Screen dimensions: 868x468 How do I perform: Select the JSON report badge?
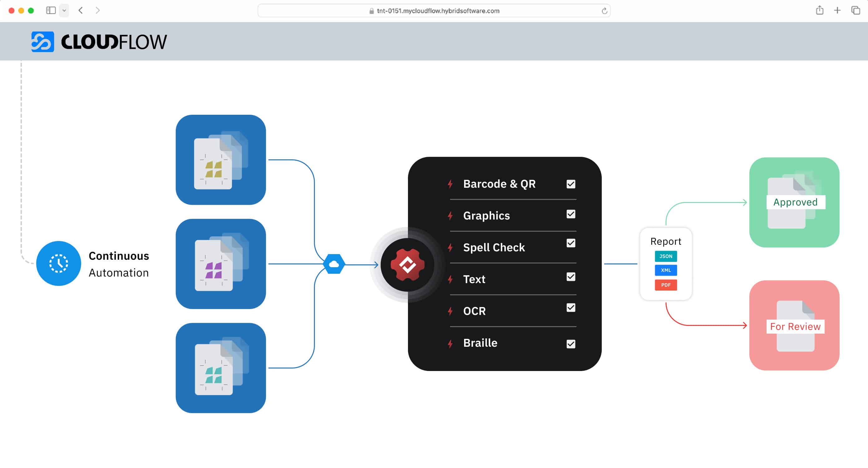(665, 256)
